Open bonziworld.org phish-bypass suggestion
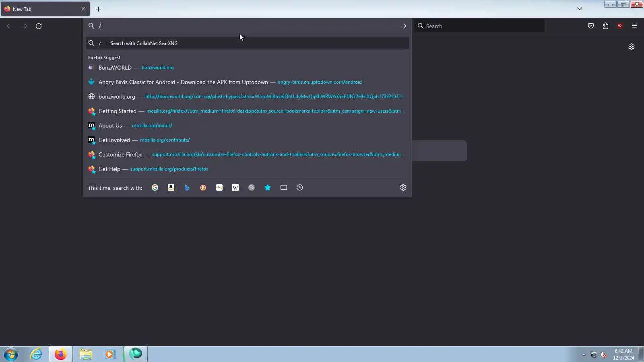644x362 pixels. coord(247,97)
